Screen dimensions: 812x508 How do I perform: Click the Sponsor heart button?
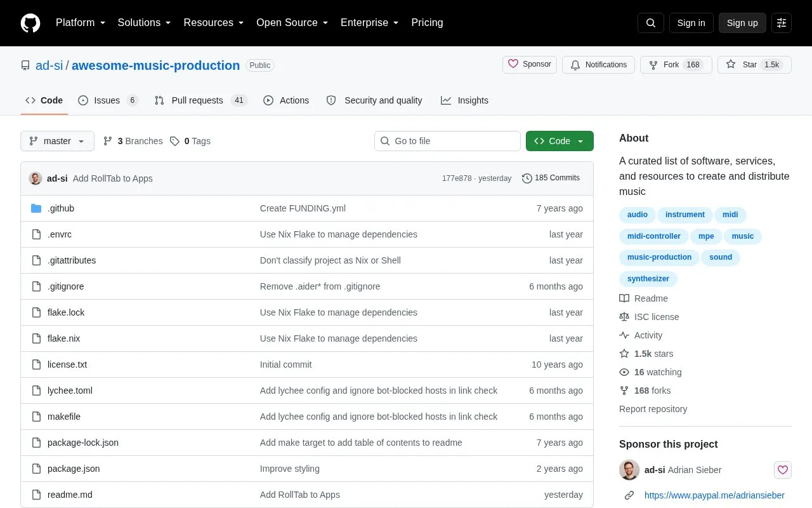click(530, 65)
